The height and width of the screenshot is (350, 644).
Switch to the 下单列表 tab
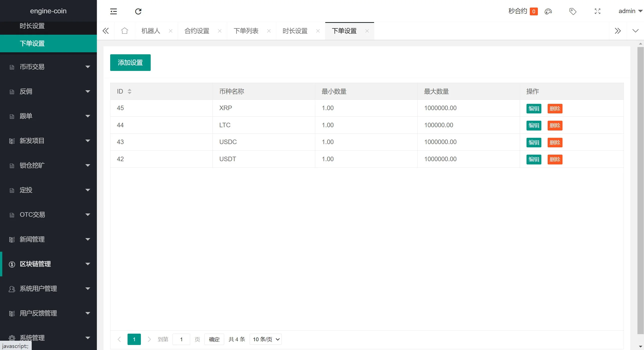click(246, 31)
